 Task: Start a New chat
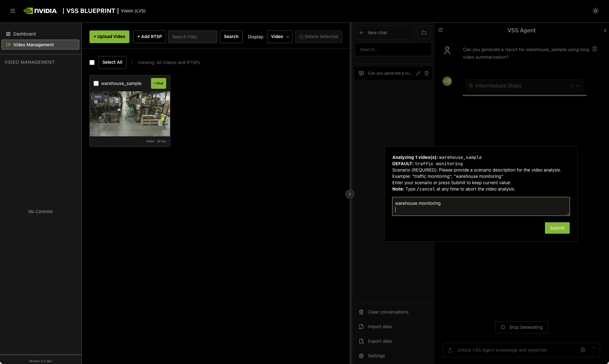(385, 33)
